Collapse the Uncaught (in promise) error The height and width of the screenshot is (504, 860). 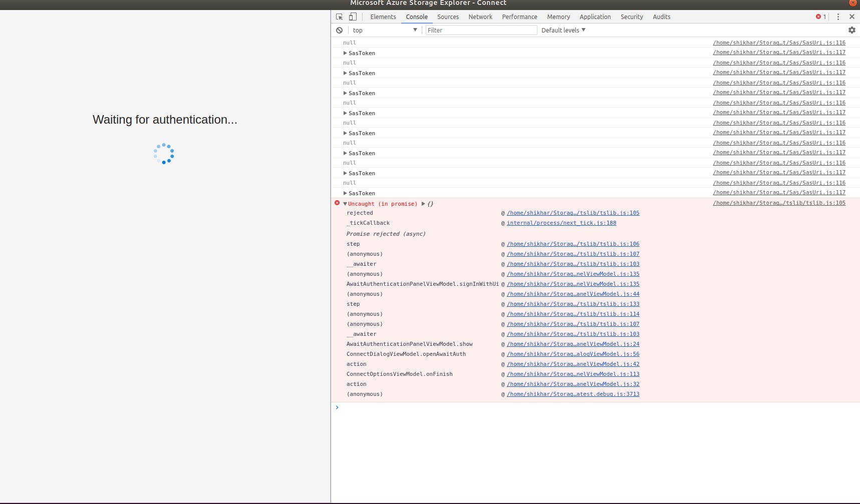pos(345,204)
